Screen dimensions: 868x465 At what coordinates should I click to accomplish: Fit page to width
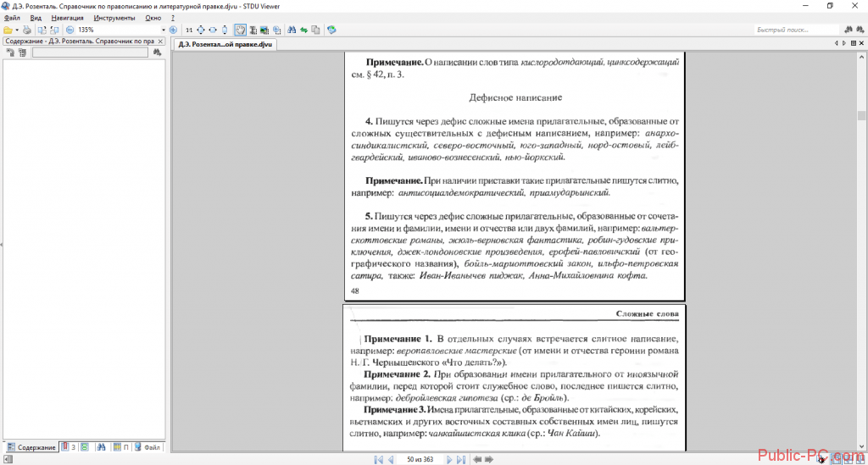pyautogui.click(x=213, y=30)
